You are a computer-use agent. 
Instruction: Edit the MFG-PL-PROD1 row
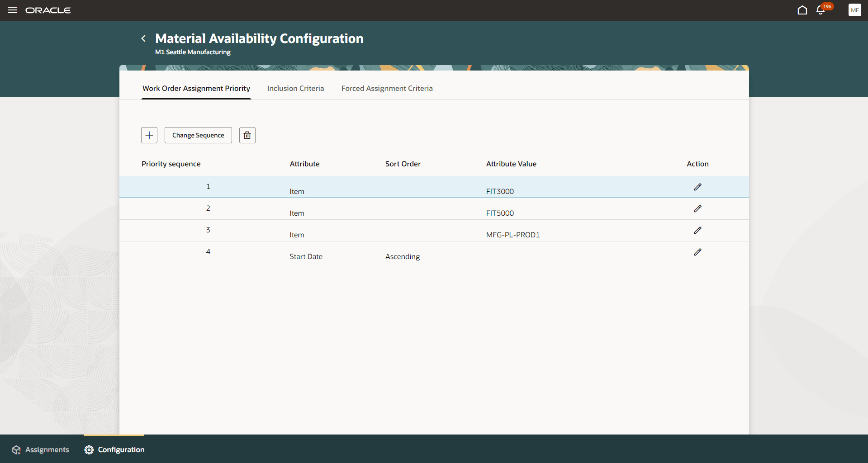click(x=697, y=230)
